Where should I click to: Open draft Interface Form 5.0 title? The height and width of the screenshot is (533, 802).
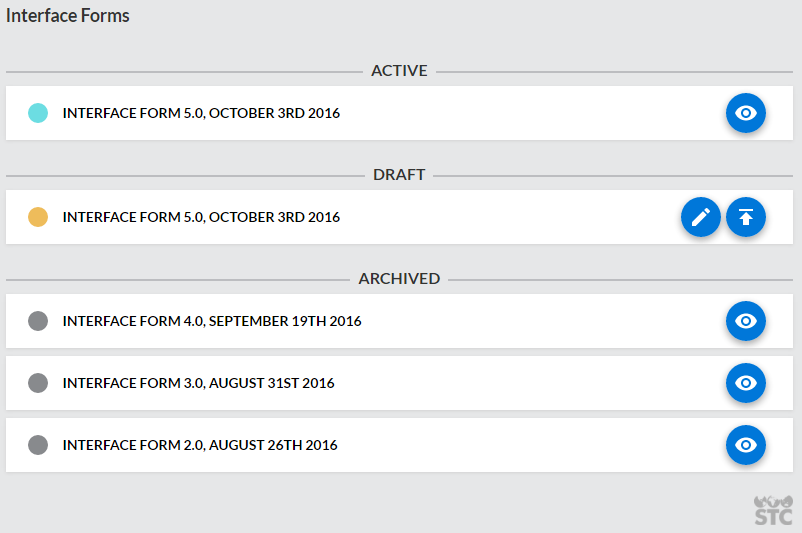[201, 217]
